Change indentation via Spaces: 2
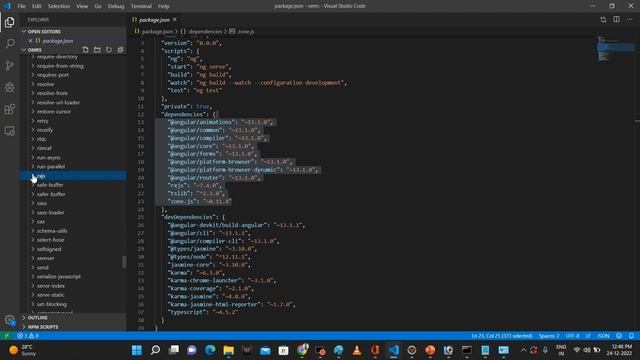This screenshot has width=640, height=360. tap(549, 336)
